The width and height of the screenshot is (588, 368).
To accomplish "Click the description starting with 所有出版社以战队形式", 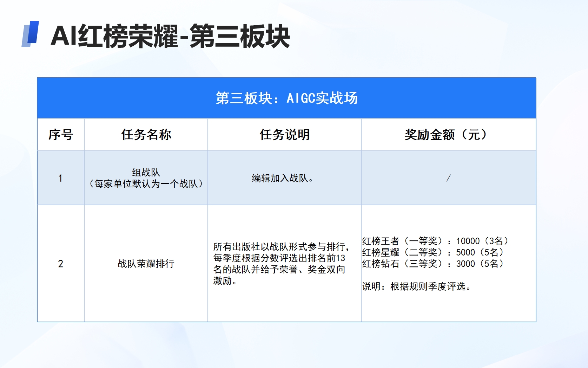I will click(x=281, y=247).
